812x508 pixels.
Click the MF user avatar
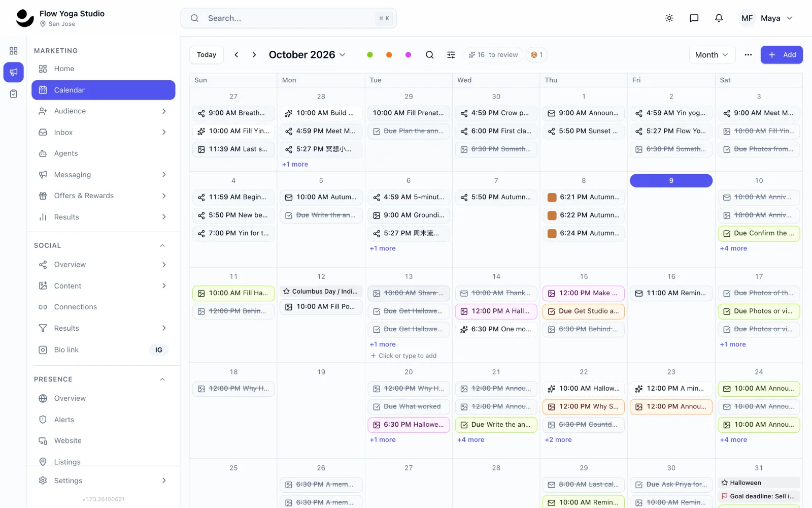click(747, 18)
